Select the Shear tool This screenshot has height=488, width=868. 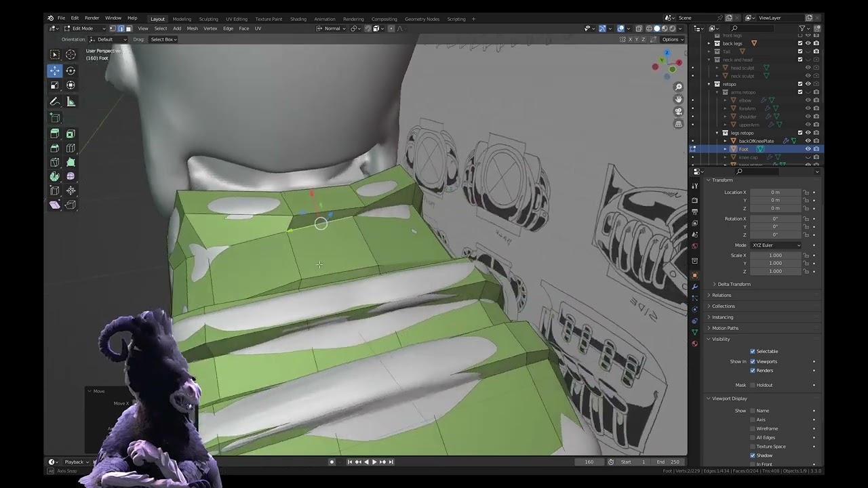pos(55,205)
